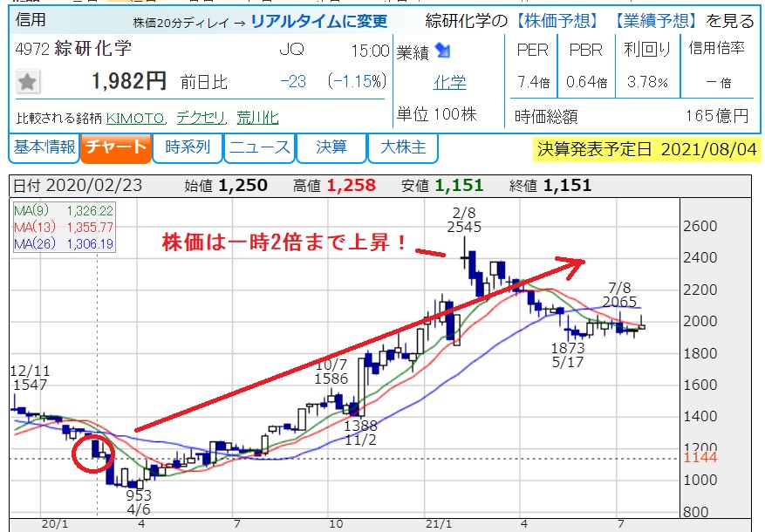Click the 決算発表予定日 yellow banner
This screenshot has width=765, height=532.
(x=646, y=149)
